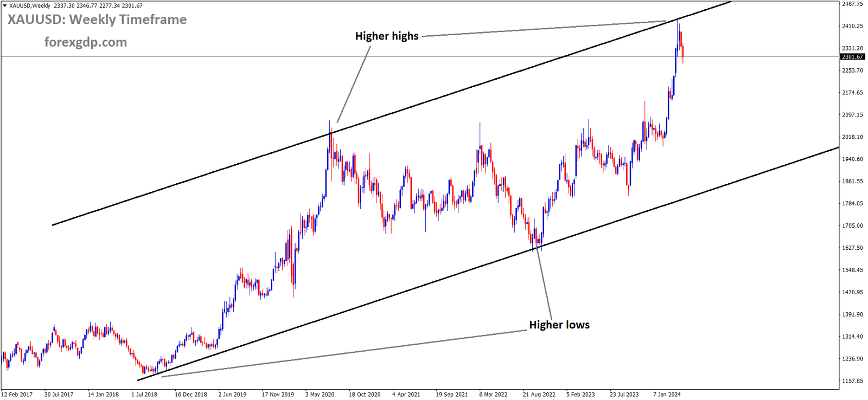Click the 2331.20 price axis label

click(x=852, y=48)
